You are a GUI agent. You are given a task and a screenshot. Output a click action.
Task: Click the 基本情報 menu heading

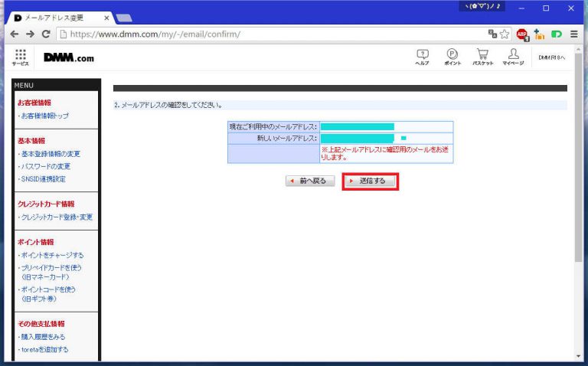31,141
